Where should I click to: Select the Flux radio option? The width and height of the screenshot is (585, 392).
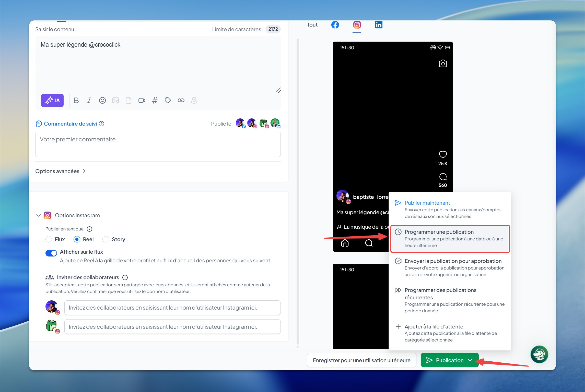click(x=49, y=239)
